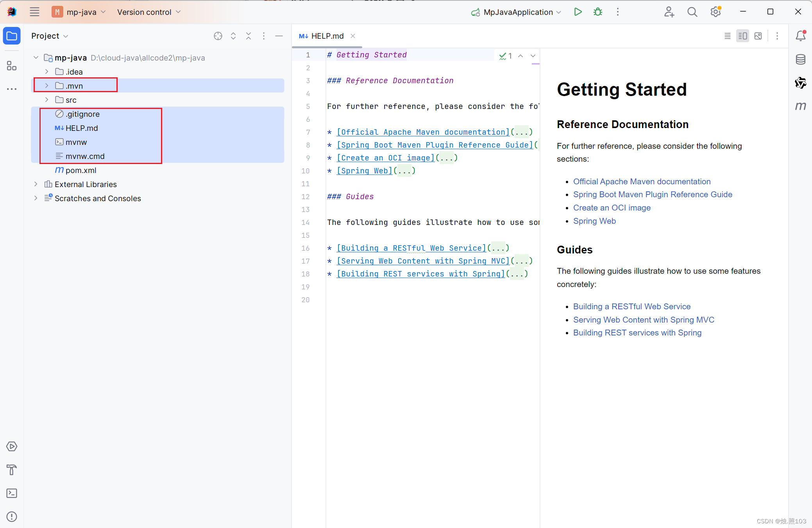Expand the External Libraries node
This screenshot has height=528, width=812.
coord(36,184)
